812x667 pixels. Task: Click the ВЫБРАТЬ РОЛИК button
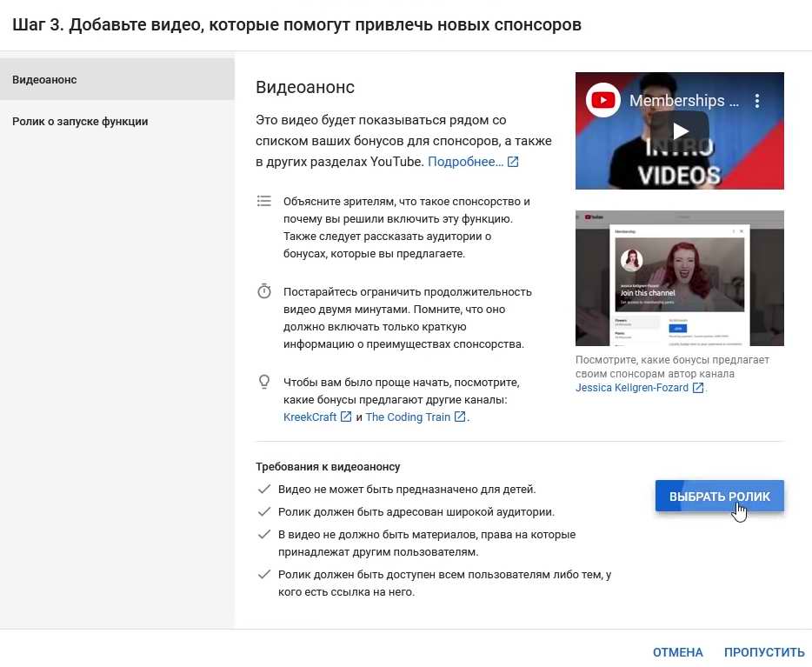719,496
